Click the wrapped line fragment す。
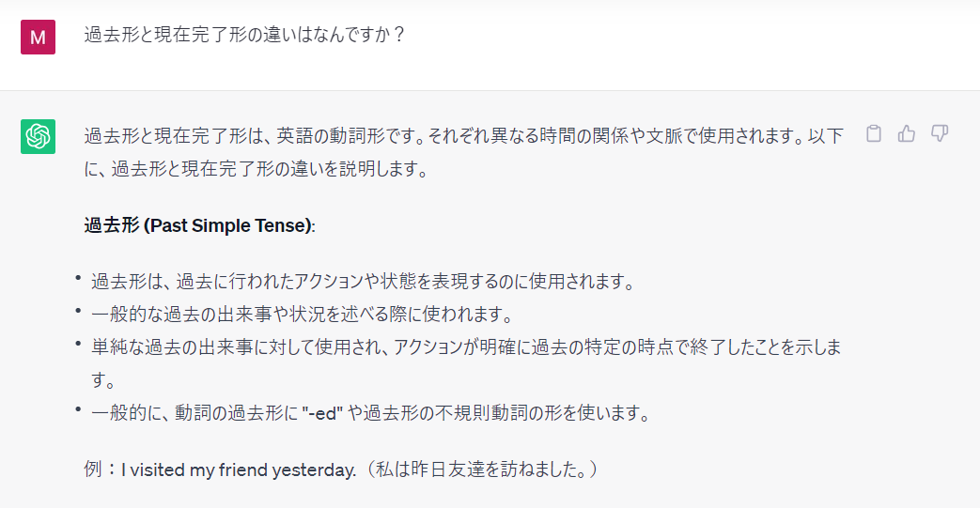This screenshot has width=980, height=508. [x=103, y=380]
